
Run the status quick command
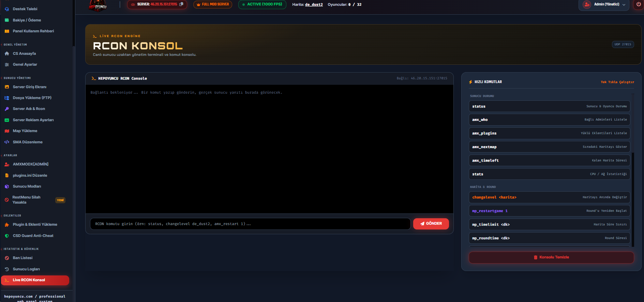tap(550, 106)
